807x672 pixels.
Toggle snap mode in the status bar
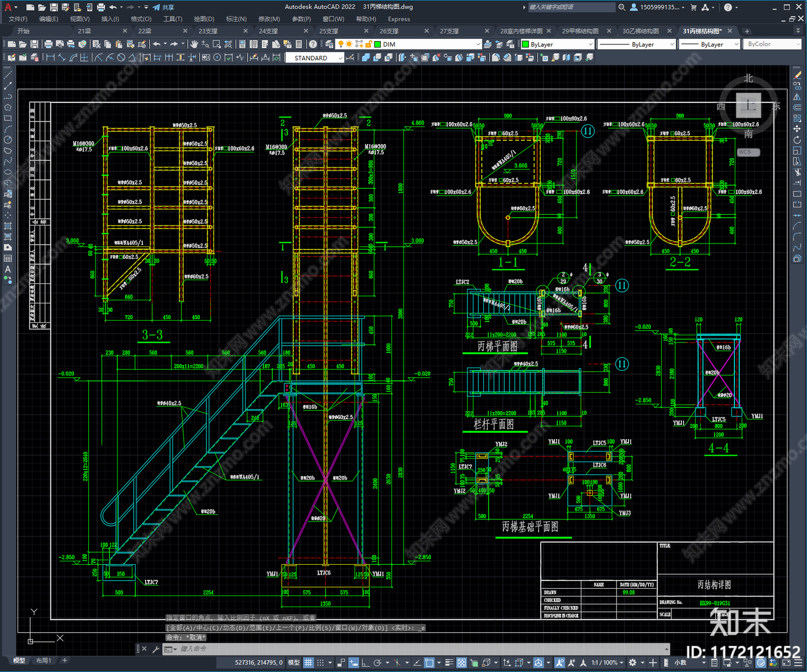(320, 662)
